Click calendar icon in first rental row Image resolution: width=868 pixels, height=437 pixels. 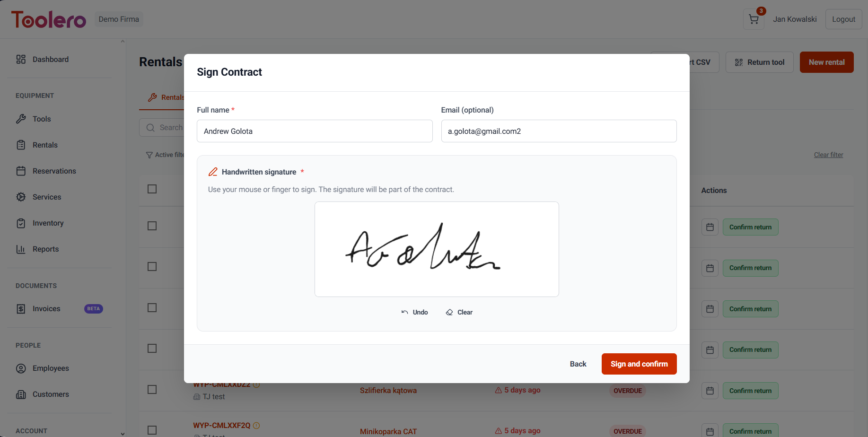click(710, 227)
